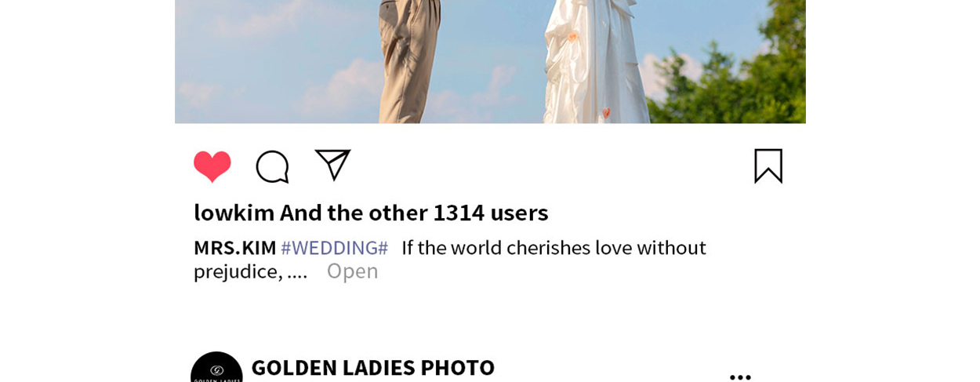Viewport: 980px width, 382px height.
Task: Click the orange petal on the dress hem
Action: click(606, 113)
